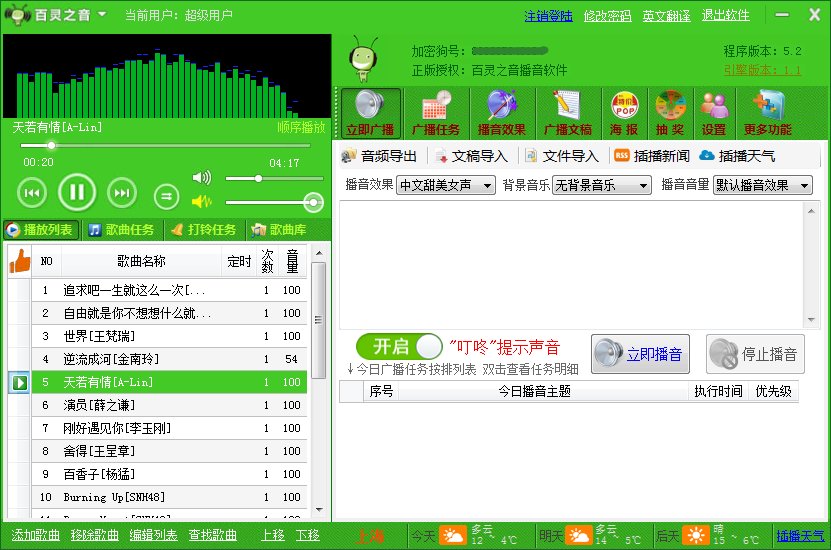Click 编辑列表 at the bottom

[153, 535]
